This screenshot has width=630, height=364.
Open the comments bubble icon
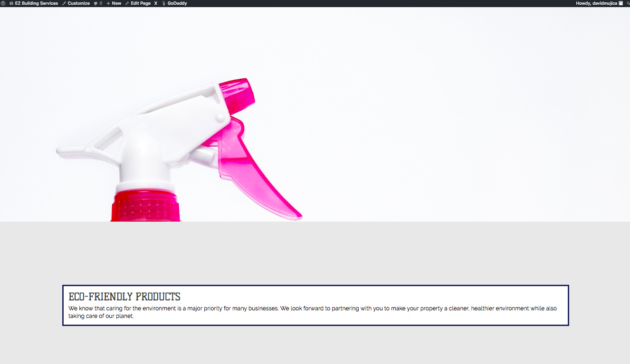point(96,3)
